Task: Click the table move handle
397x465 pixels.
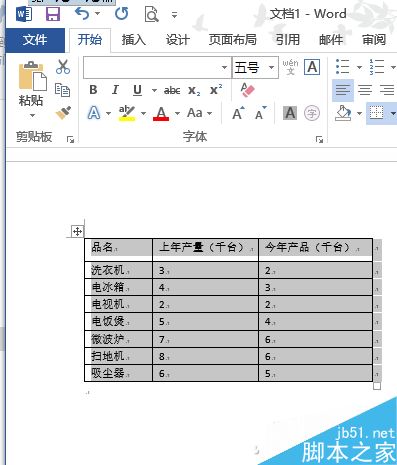Action: pos(77,231)
